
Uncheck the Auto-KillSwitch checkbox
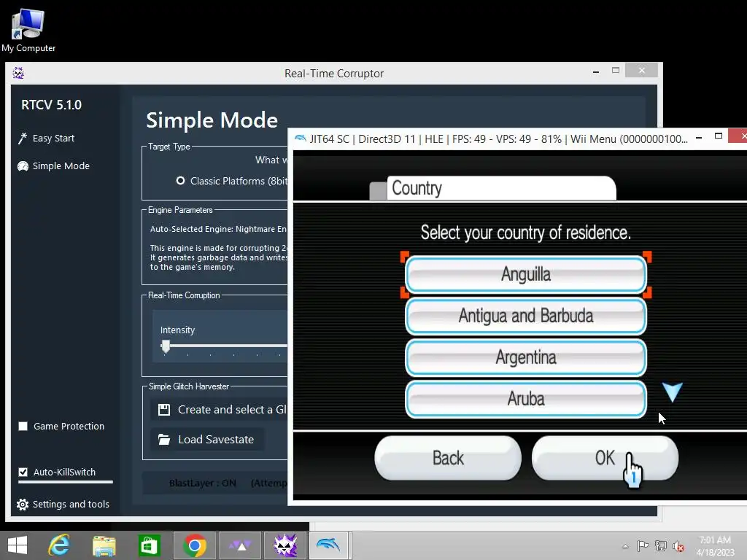23,472
